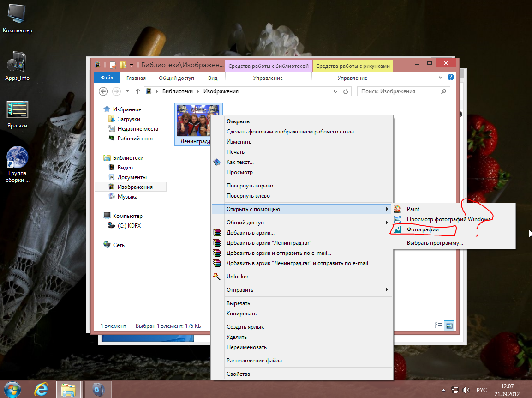Click the blue Help question mark icon

point(451,78)
